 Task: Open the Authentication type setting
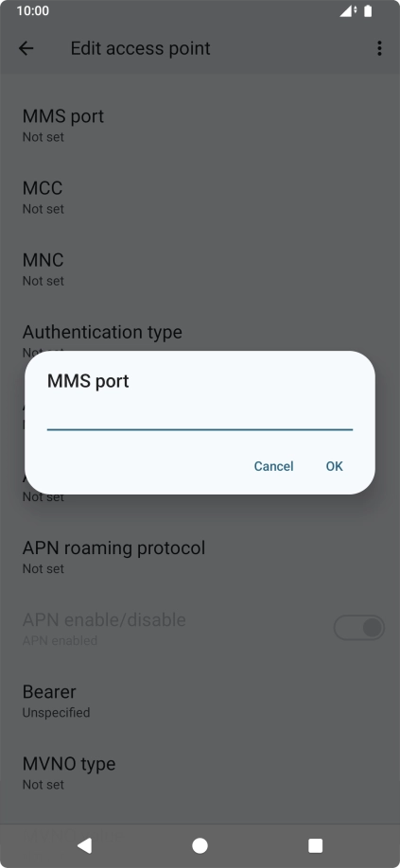200,339
